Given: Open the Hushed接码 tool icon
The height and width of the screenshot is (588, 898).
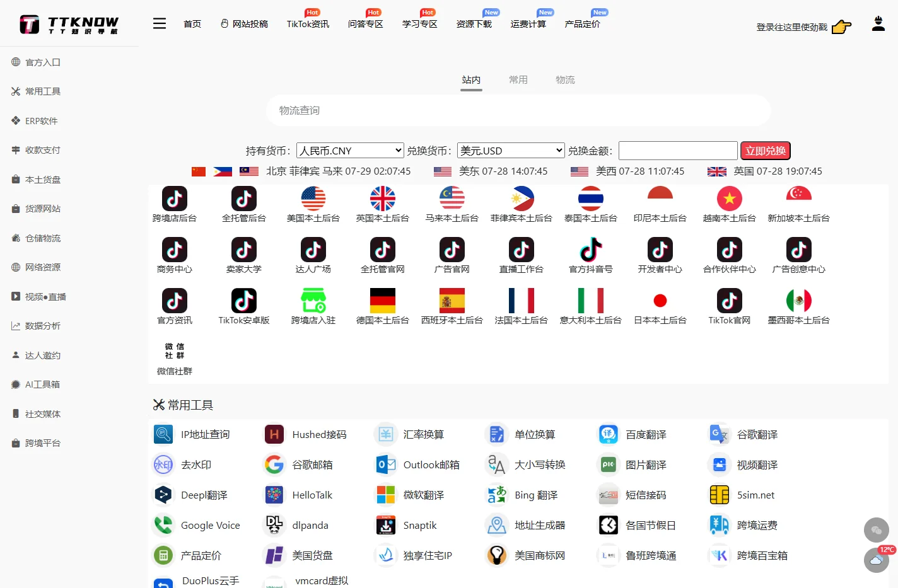Looking at the screenshot, I should 274,434.
